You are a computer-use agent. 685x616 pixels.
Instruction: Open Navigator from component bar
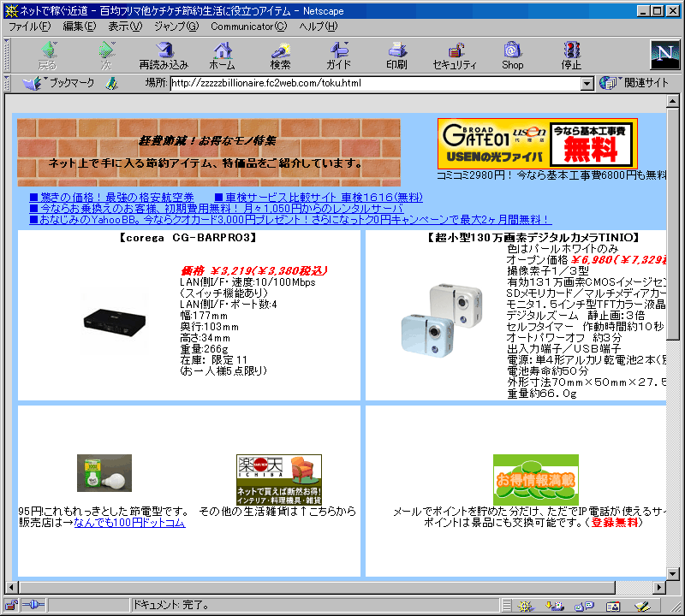click(x=526, y=606)
